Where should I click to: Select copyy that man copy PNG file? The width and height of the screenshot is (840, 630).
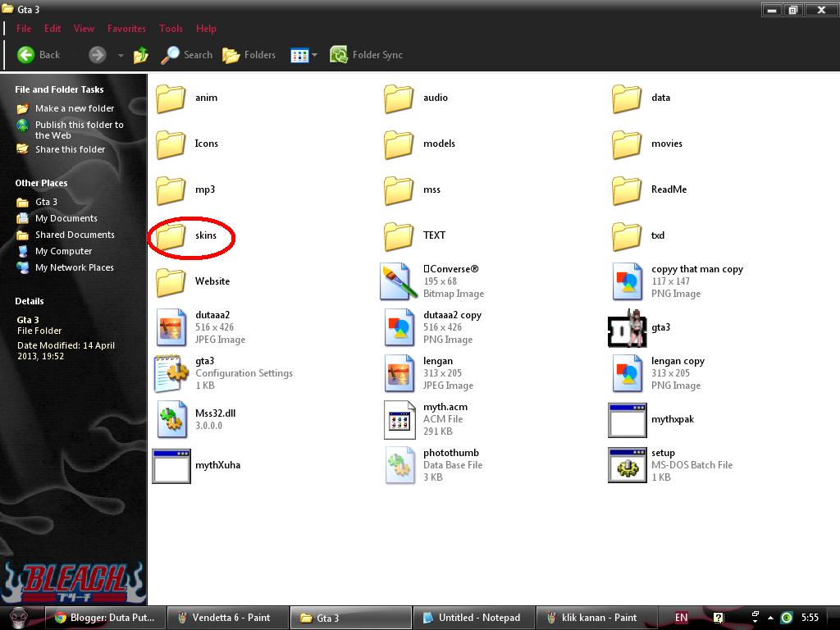tap(677, 281)
